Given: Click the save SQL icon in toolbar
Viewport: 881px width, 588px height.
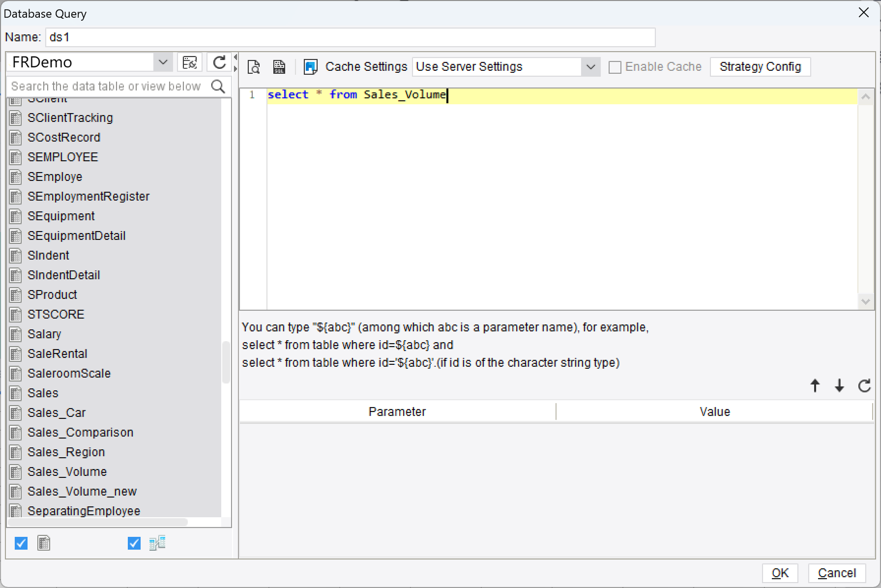Looking at the screenshot, I should click(279, 67).
